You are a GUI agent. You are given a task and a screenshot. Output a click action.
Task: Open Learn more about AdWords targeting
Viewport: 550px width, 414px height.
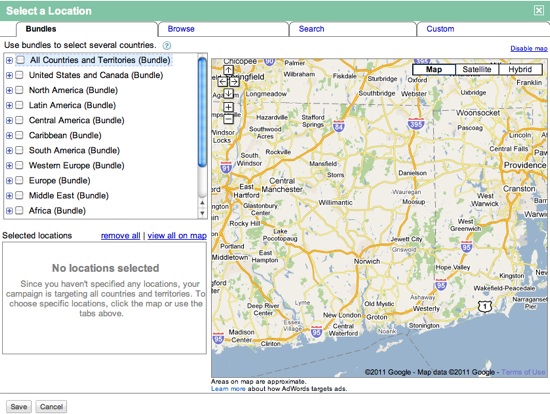(x=228, y=389)
